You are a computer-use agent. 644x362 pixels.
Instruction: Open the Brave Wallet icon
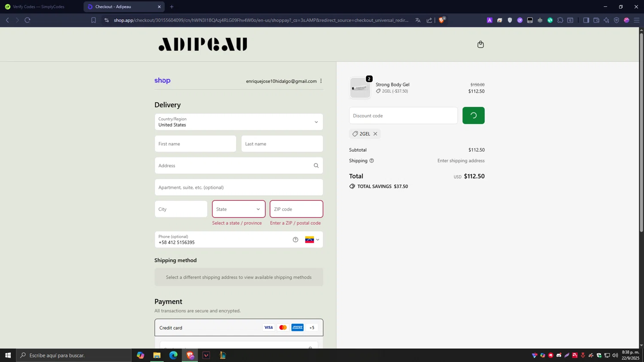click(596, 20)
